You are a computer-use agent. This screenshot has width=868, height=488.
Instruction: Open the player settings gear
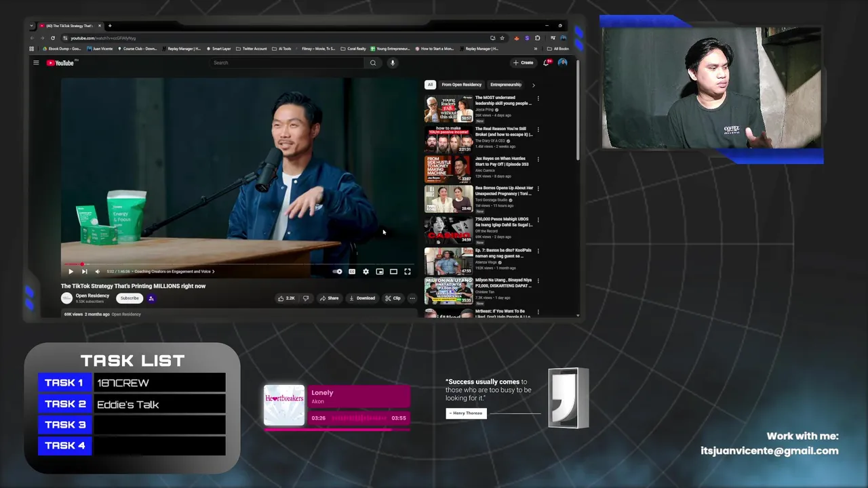coord(366,271)
